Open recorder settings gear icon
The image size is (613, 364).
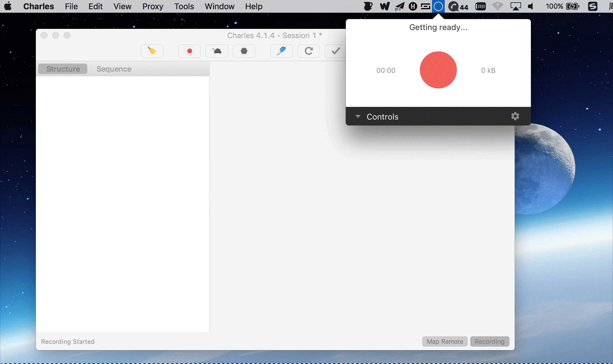[x=515, y=116]
